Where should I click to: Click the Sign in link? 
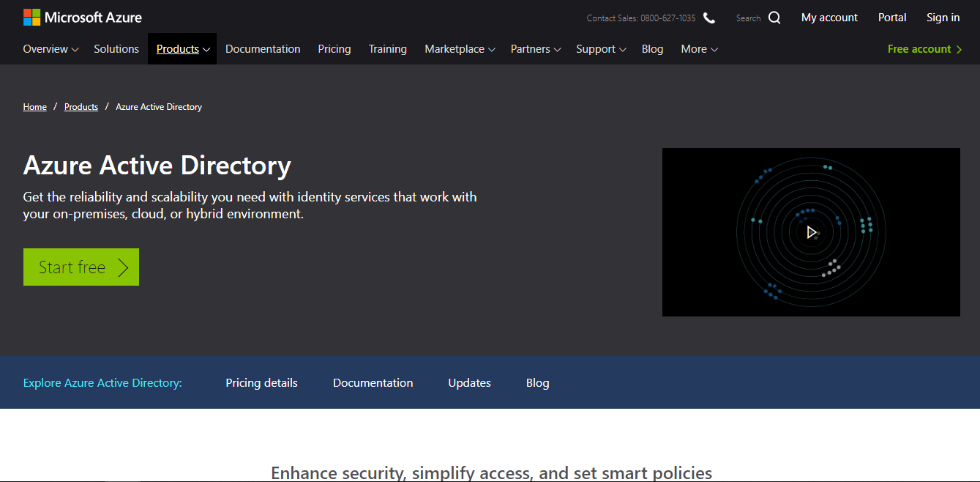[x=943, y=18]
